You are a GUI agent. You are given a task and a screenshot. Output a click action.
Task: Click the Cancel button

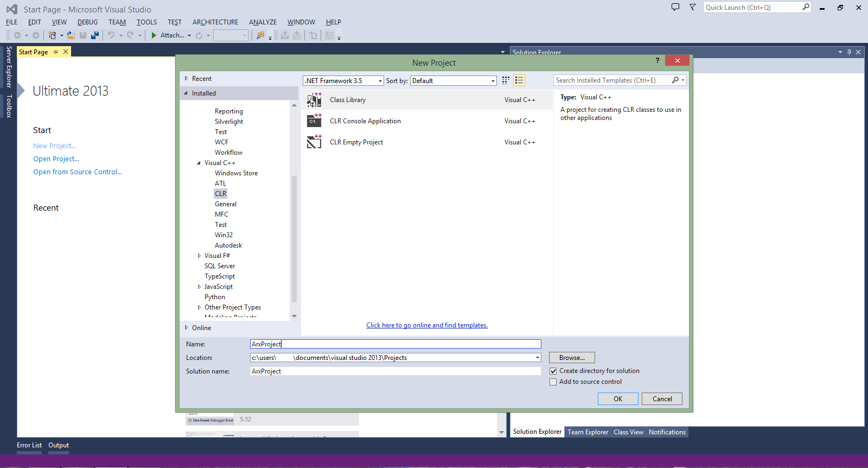(662, 399)
